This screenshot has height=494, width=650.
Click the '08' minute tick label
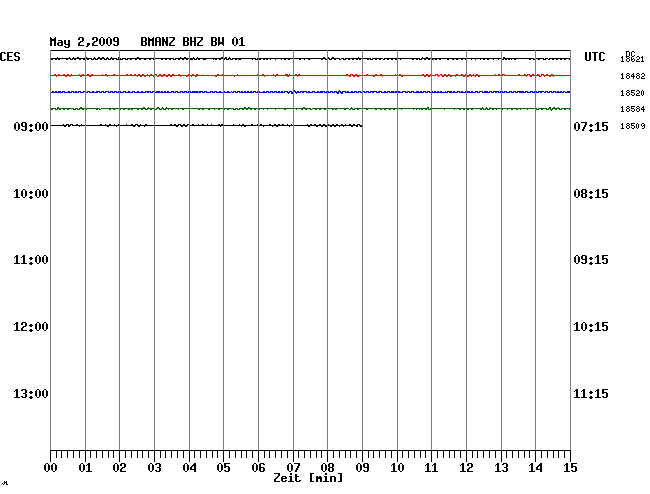(327, 468)
